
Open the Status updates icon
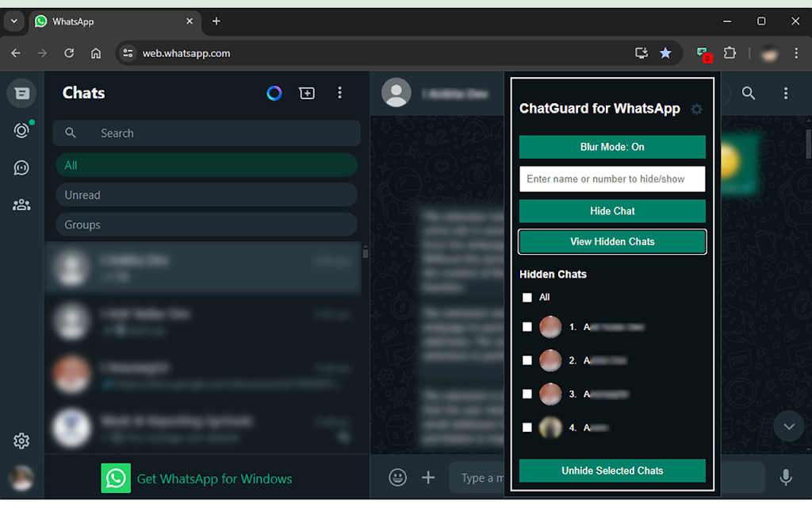pyautogui.click(x=21, y=130)
